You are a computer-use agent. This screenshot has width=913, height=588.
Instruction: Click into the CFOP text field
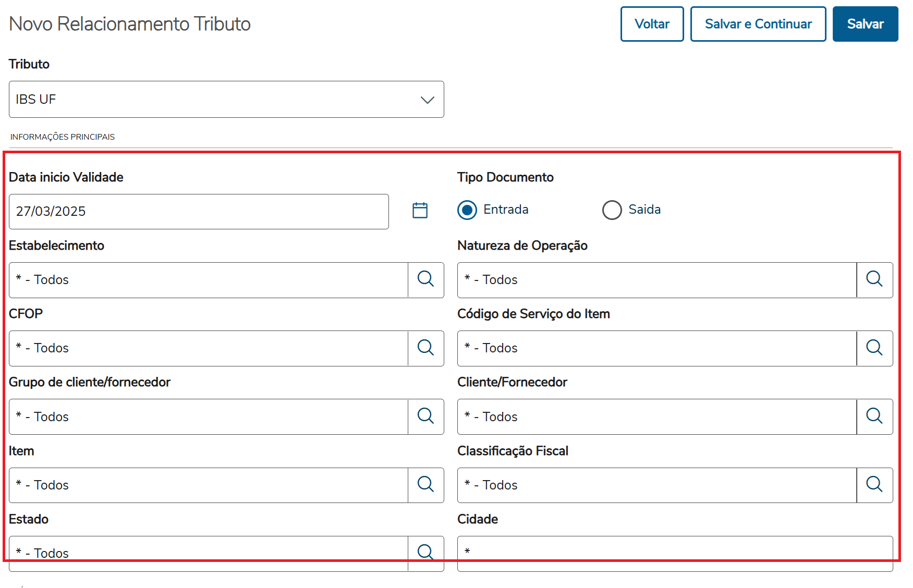point(209,348)
